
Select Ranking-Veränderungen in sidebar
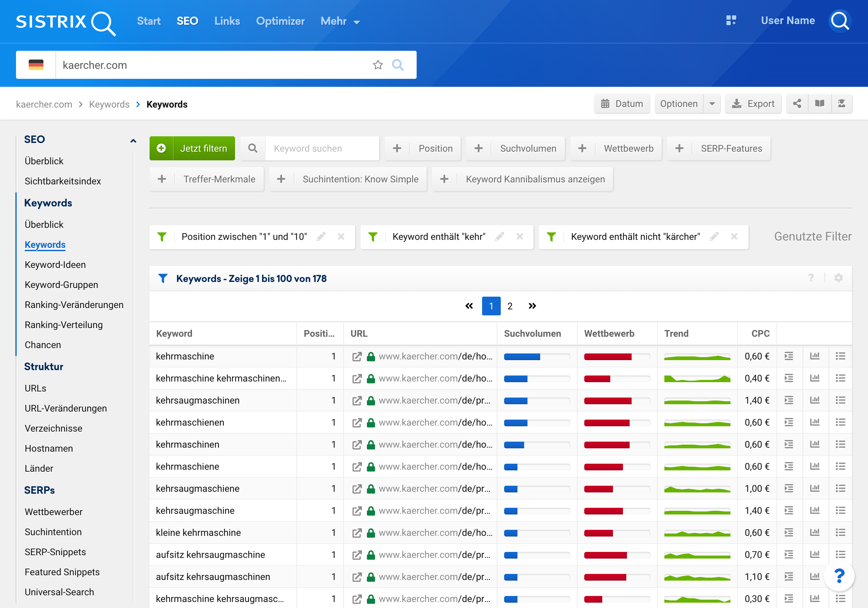[x=74, y=305]
